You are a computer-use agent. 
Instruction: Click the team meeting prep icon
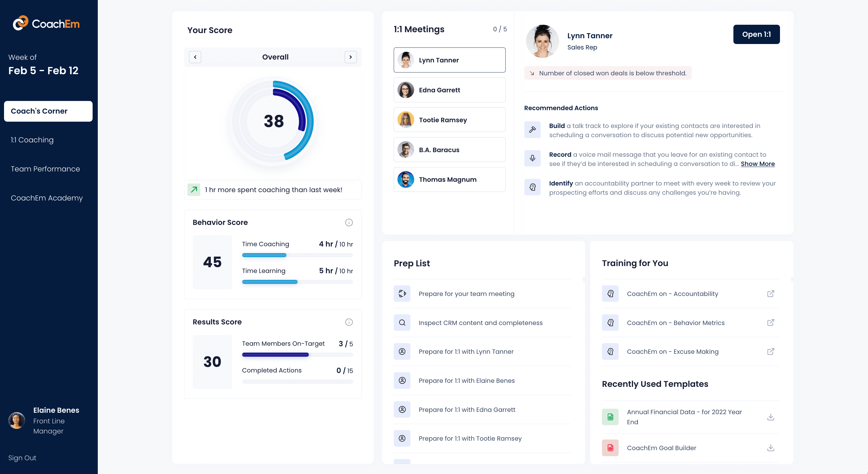(x=402, y=294)
